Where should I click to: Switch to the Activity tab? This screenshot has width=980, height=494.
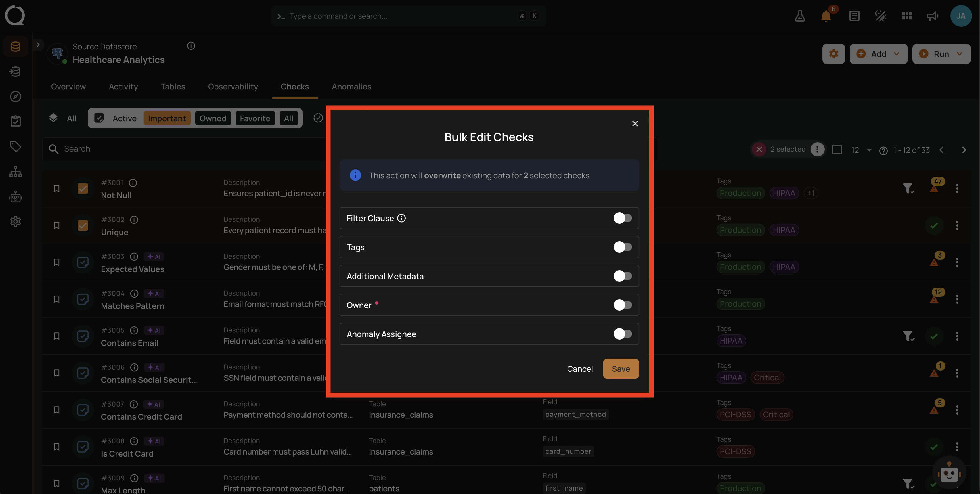pos(123,86)
